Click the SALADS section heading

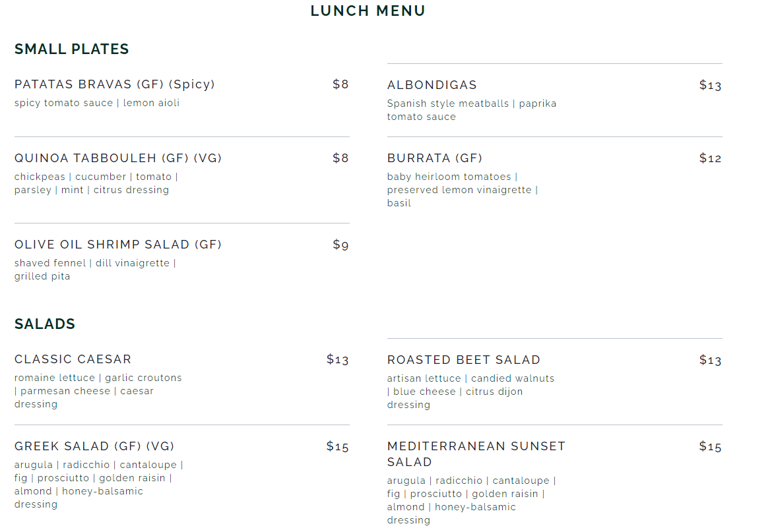pos(45,324)
